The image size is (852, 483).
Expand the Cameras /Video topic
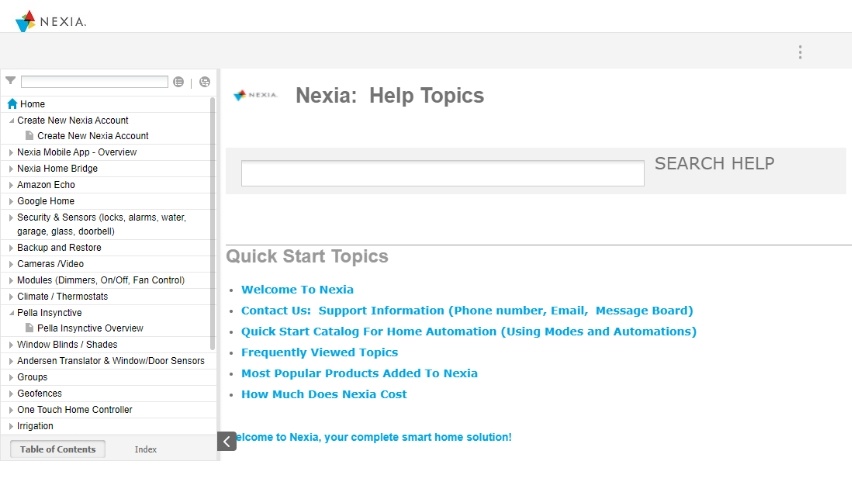[11, 264]
